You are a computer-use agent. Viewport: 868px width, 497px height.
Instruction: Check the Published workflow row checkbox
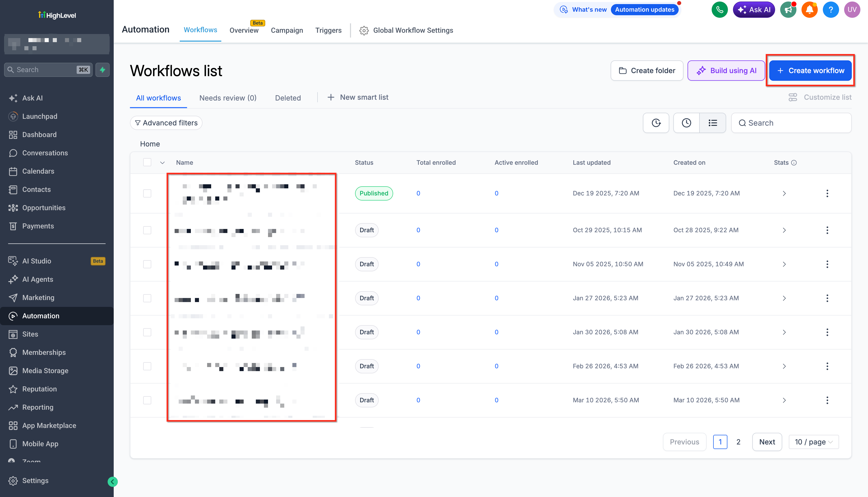point(147,193)
